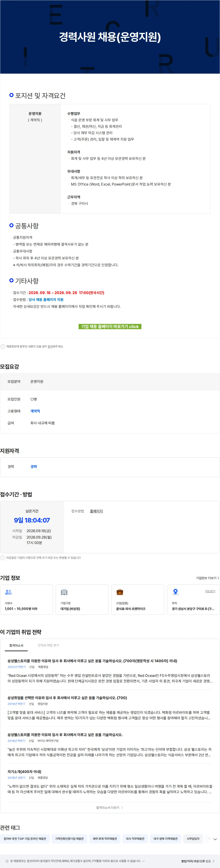Expand the related tags list chevron
220x868 pixels.
coord(215,839)
